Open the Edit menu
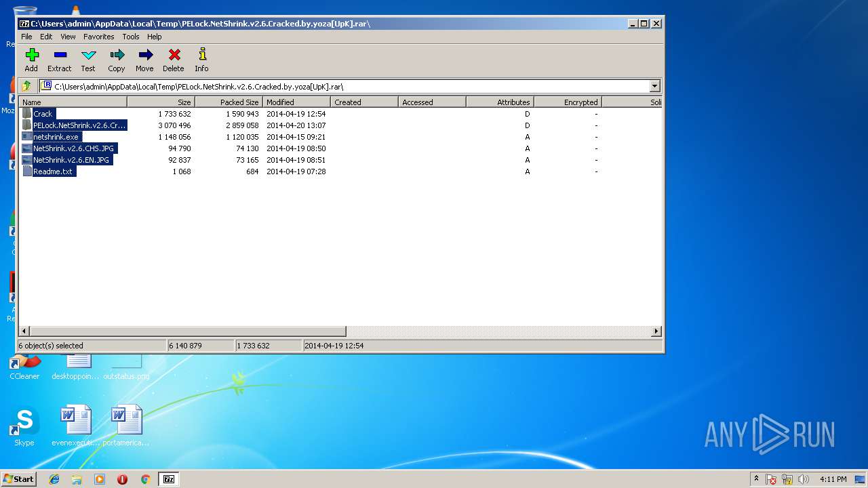The width and height of the screenshot is (868, 488). 46,37
